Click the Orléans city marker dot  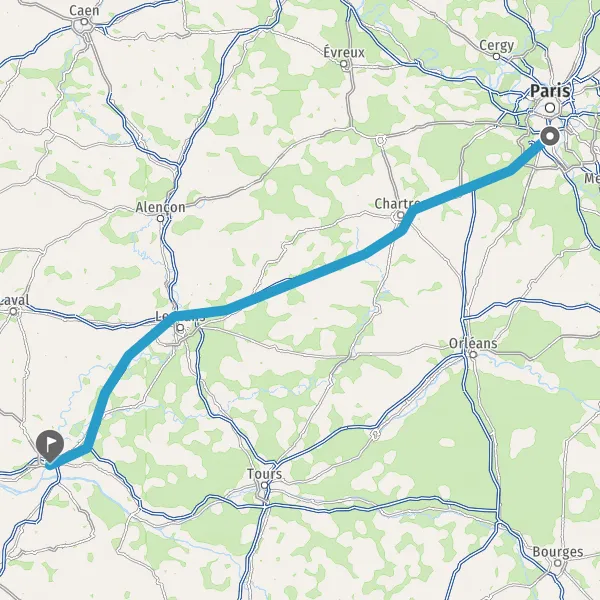coord(473,354)
